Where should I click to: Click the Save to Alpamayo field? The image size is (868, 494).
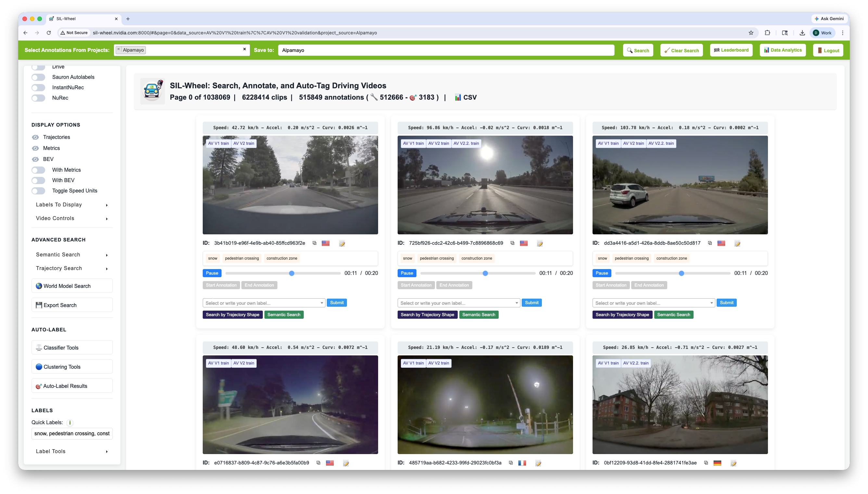(446, 50)
